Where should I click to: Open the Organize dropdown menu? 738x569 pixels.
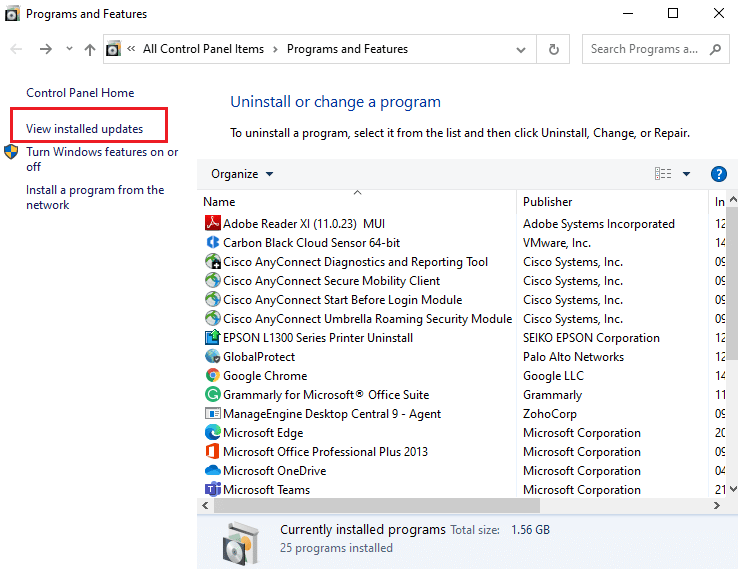[x=242, y=174]
